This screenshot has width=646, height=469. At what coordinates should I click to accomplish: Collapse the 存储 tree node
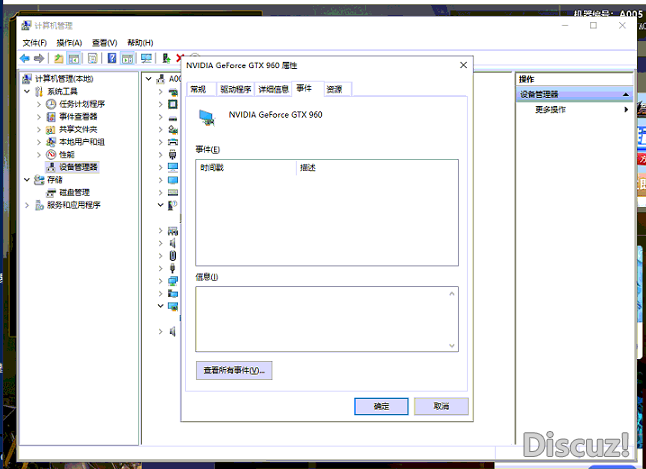pos(27,180)
